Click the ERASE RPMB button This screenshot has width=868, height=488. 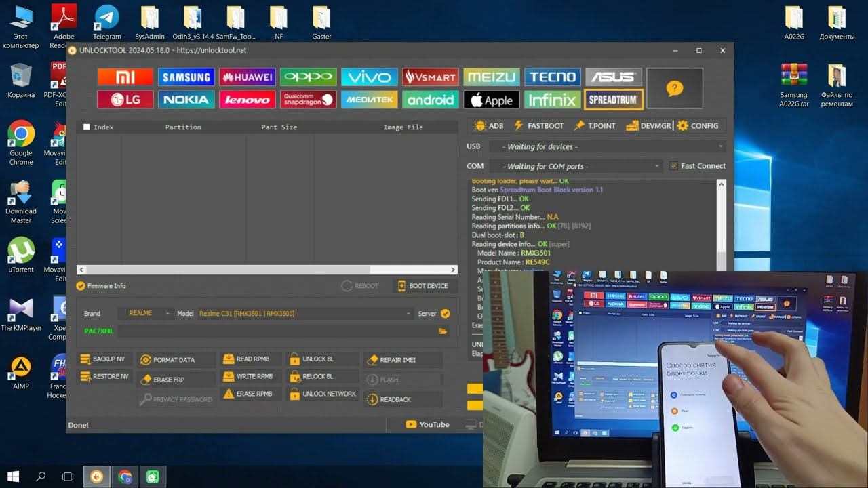[x=250, y=394]
